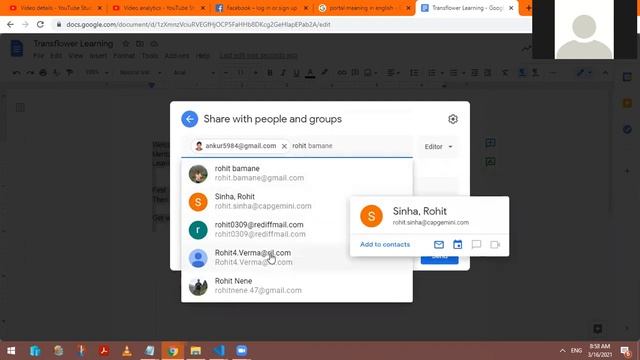
Task: Open highlight color picker
Action: pyautogui.click(x=324, y=73)
